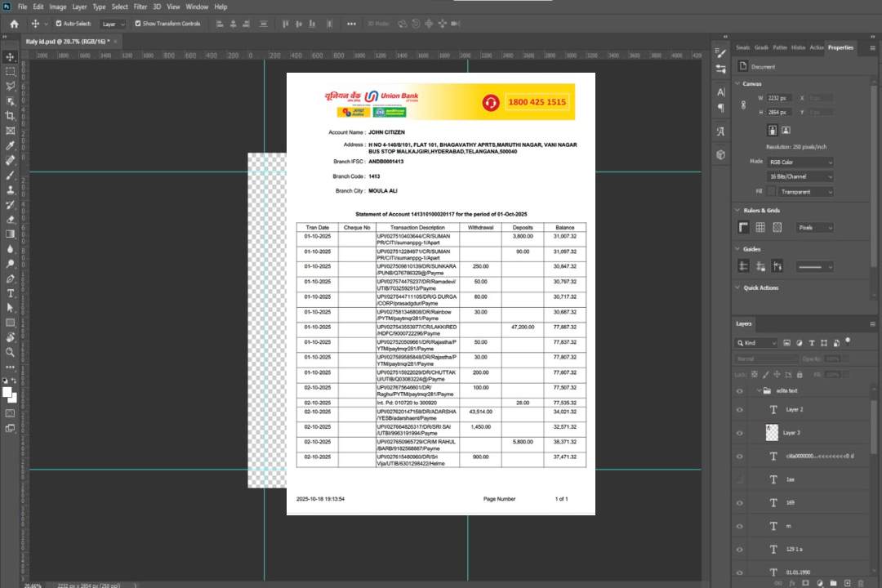882x588 pixels.
Task: Open the 16 Bits/Channel dropdown
Action: 800,176
